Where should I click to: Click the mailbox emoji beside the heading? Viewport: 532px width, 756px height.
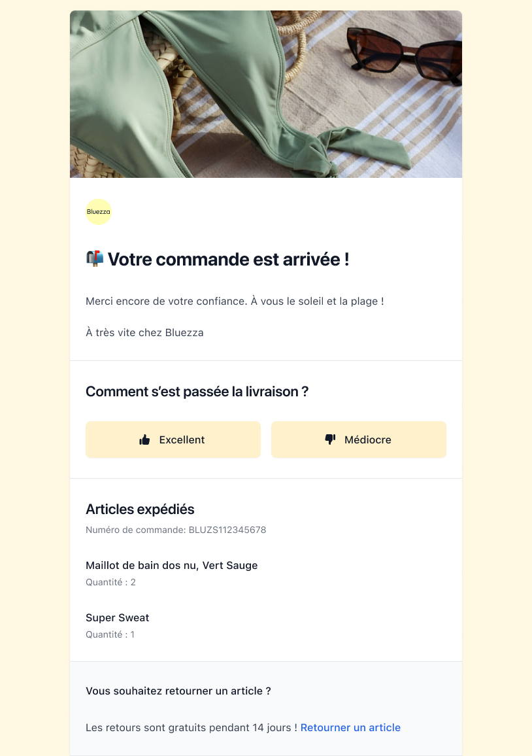(x=95, y=259)
